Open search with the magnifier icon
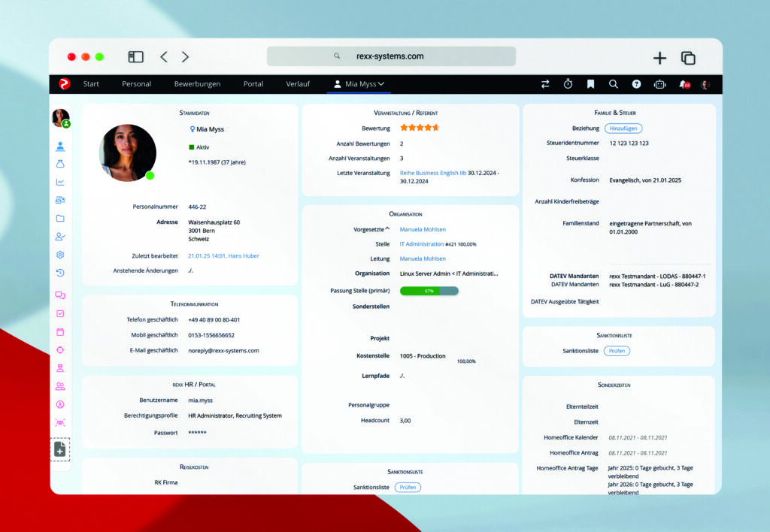The height and width of the screenshot is (532, 770). pos(614,84)
